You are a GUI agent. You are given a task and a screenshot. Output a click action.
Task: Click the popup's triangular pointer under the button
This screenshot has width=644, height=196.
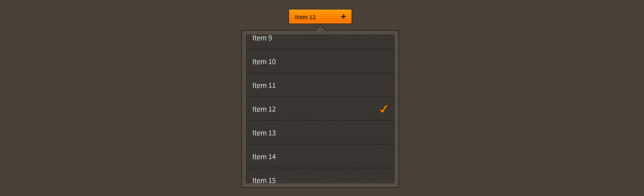pos(320,28)
